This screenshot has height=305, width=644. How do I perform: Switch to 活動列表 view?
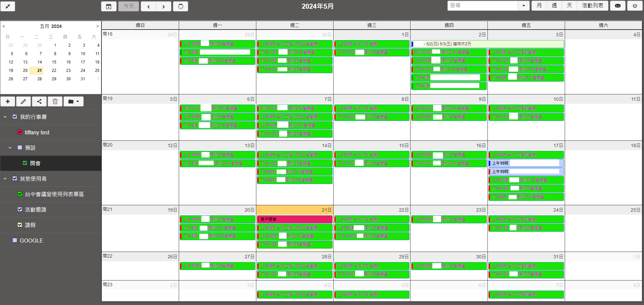point(593,6)
